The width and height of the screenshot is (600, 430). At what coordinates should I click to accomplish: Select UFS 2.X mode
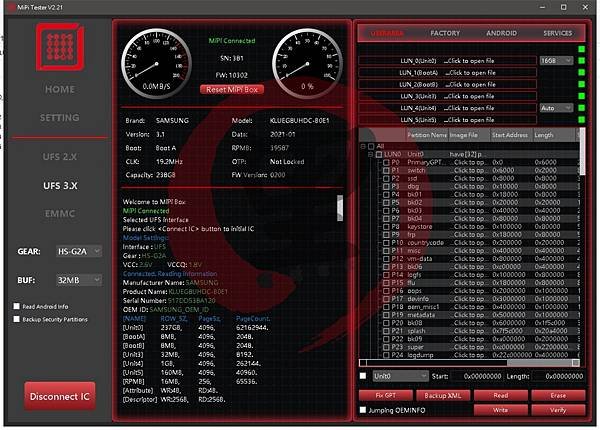[x=60, y=157]
